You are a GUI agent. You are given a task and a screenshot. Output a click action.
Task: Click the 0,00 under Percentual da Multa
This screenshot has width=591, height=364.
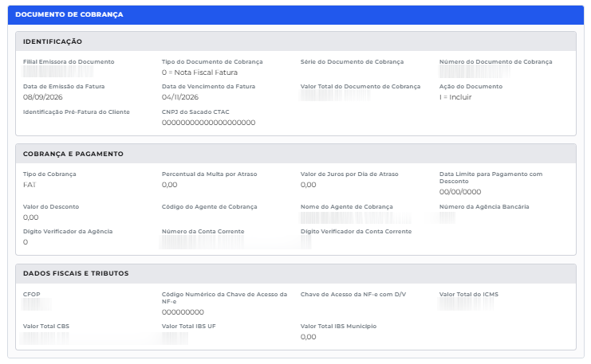(x=170, y=185)
